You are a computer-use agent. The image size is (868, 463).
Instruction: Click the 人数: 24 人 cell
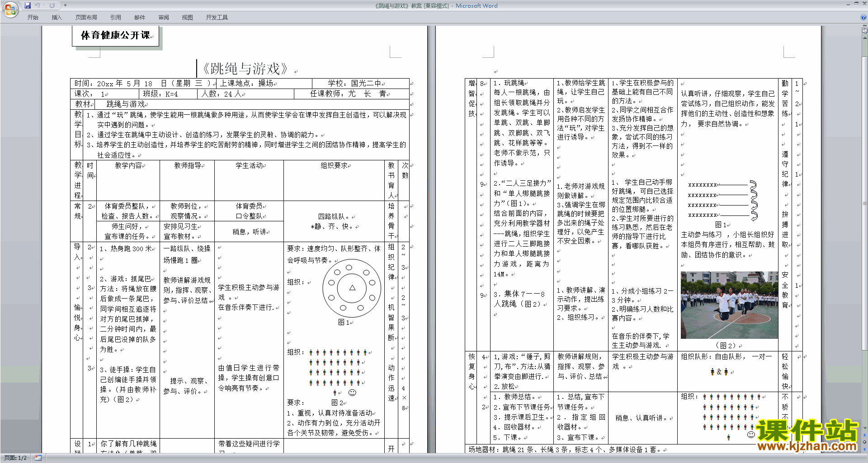tap(245, 94)
